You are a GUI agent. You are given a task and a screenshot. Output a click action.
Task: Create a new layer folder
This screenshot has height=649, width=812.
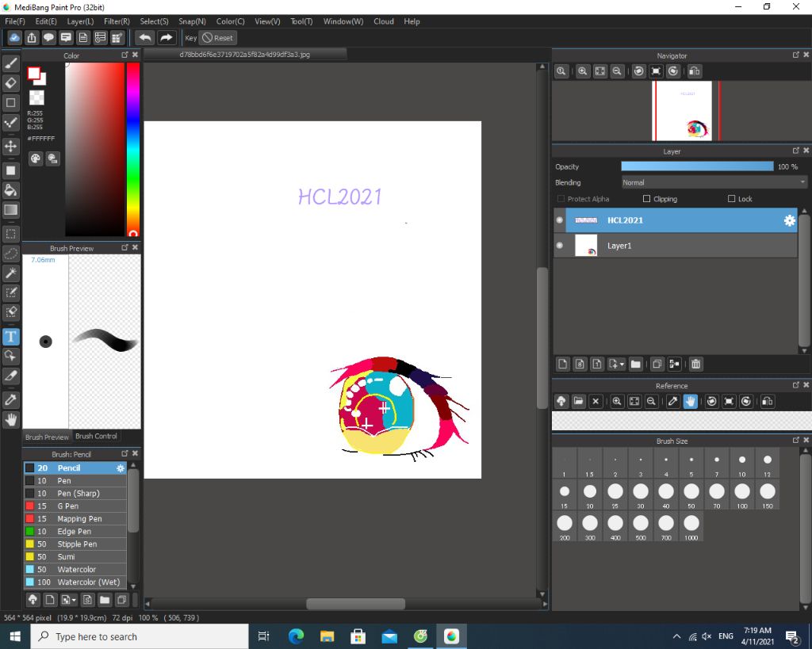[636, 365]
